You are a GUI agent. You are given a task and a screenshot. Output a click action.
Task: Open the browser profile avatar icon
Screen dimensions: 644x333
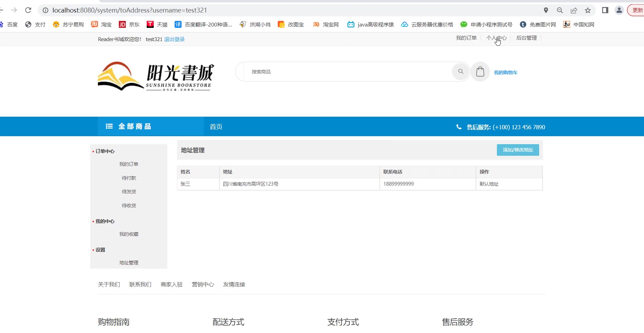coord(619,10)
